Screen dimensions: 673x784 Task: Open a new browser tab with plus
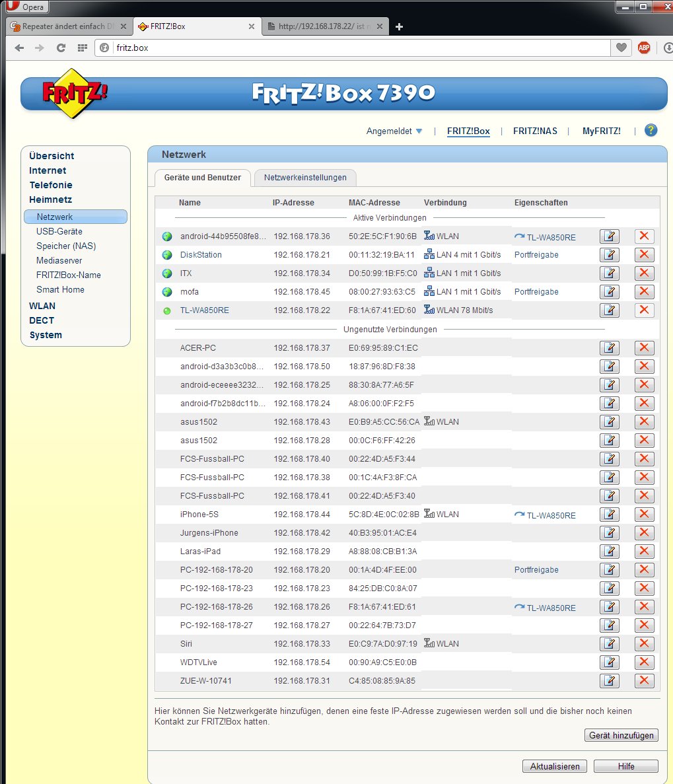[399, 26]
